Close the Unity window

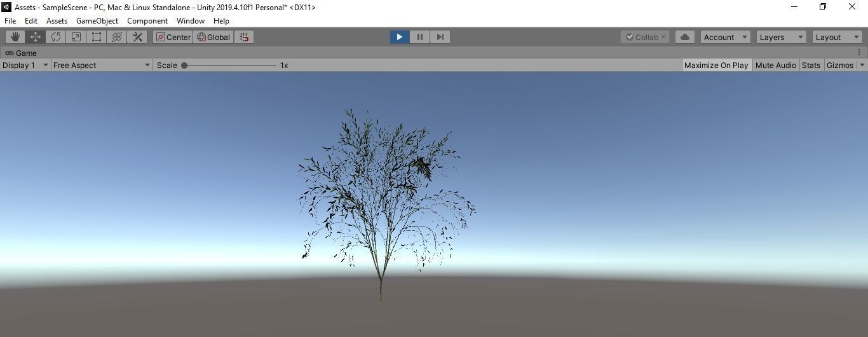(x=852, y=7)
